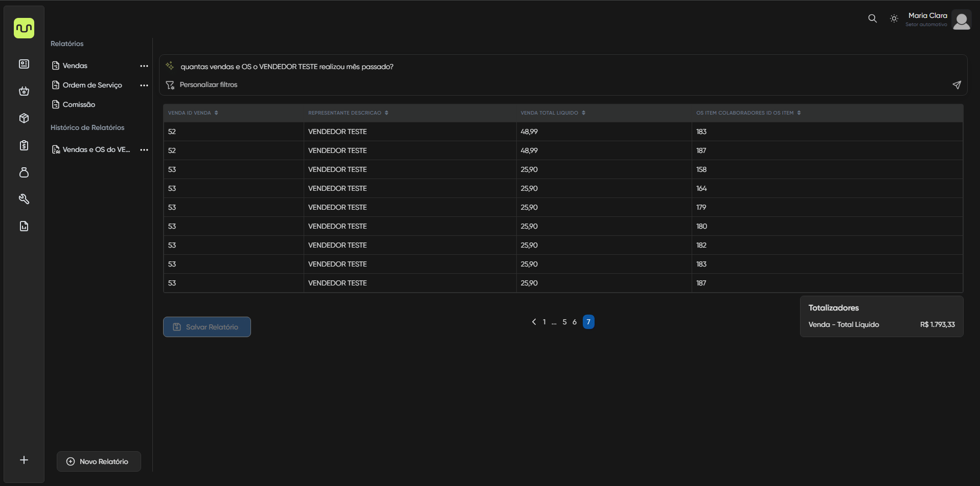Image resolution: width=980 pixels, height=486 pixels.
Task: Sort by Venda ID Venda column
Action: 216,113
